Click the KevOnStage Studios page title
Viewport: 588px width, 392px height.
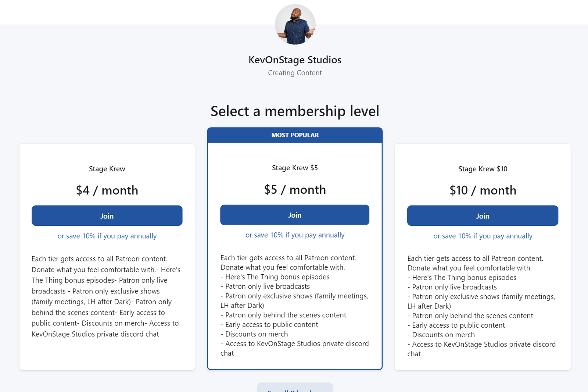[x=295, y=60]
